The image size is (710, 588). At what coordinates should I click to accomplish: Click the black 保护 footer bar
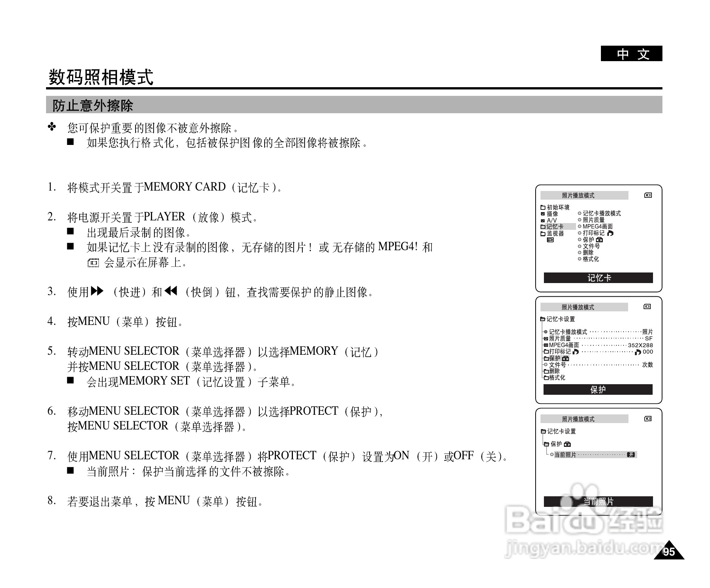(x=598, y=389)
